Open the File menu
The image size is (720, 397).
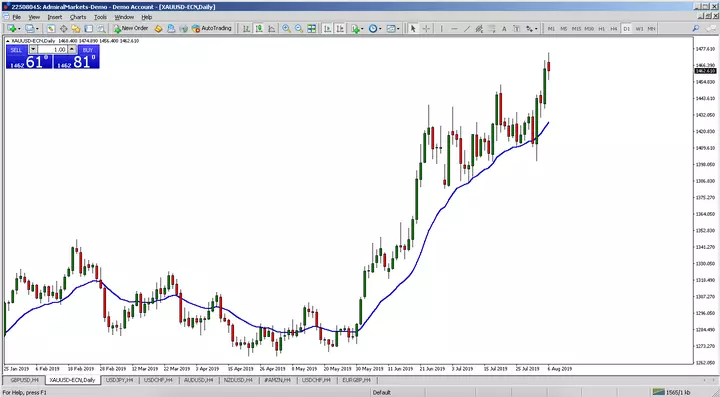17,17
